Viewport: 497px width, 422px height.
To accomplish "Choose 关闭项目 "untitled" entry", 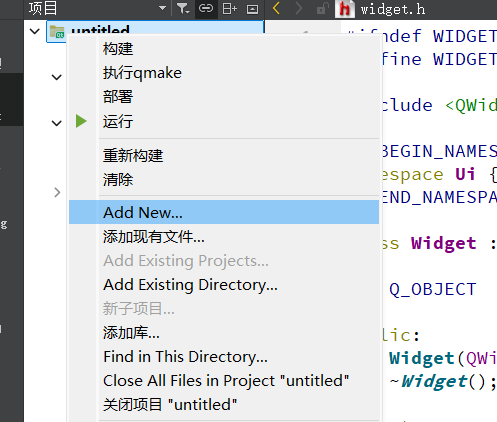I will 224,405.
